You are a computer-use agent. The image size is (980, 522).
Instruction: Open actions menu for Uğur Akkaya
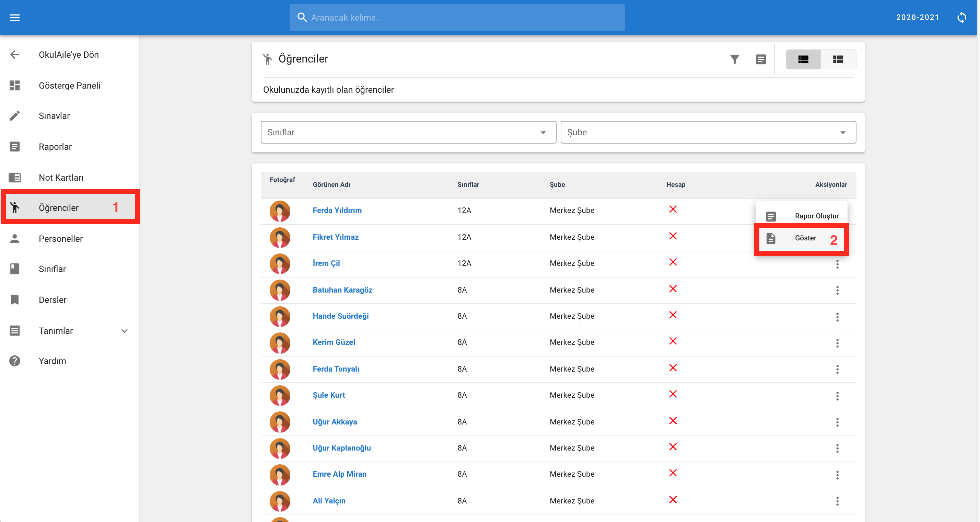[x=837, y=422]
